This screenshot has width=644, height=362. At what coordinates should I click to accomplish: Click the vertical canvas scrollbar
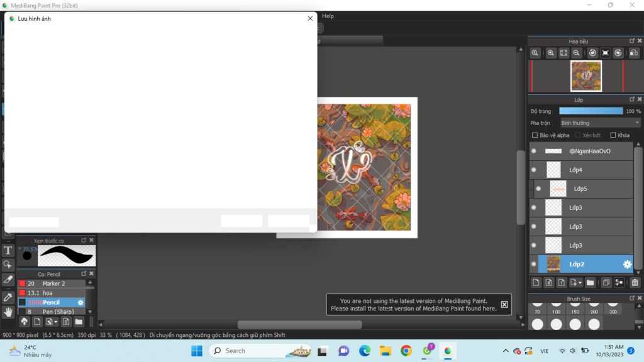521,187
